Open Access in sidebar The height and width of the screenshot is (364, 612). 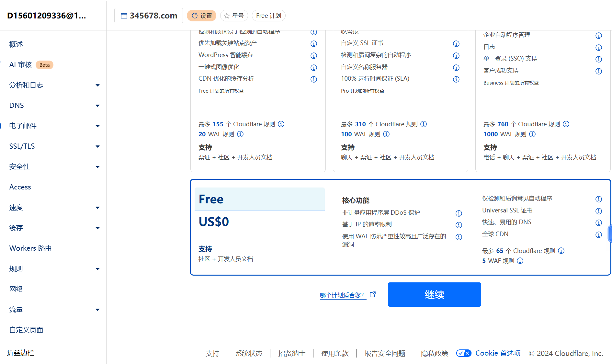coord(20,187)
